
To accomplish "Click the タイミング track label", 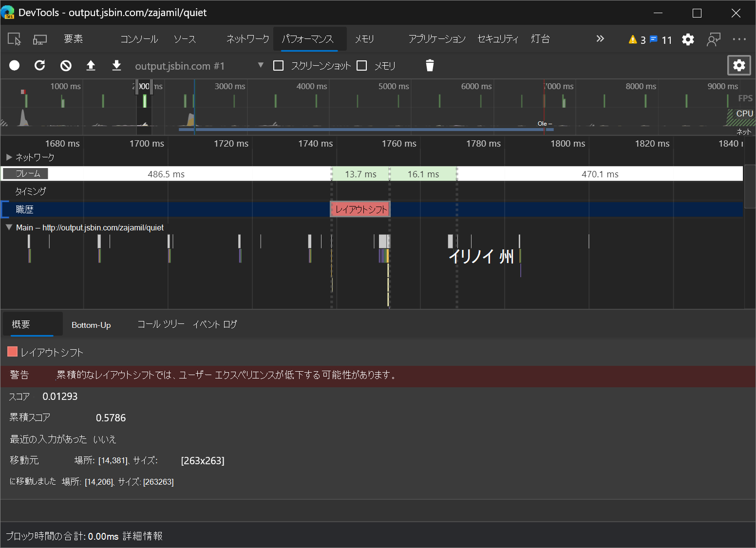I will tap(30, 191).
